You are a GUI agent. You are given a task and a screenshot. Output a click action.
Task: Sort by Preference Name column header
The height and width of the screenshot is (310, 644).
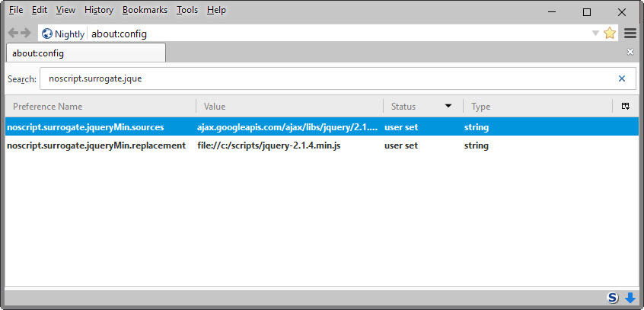pyautogui.click(x=100, y=107)
